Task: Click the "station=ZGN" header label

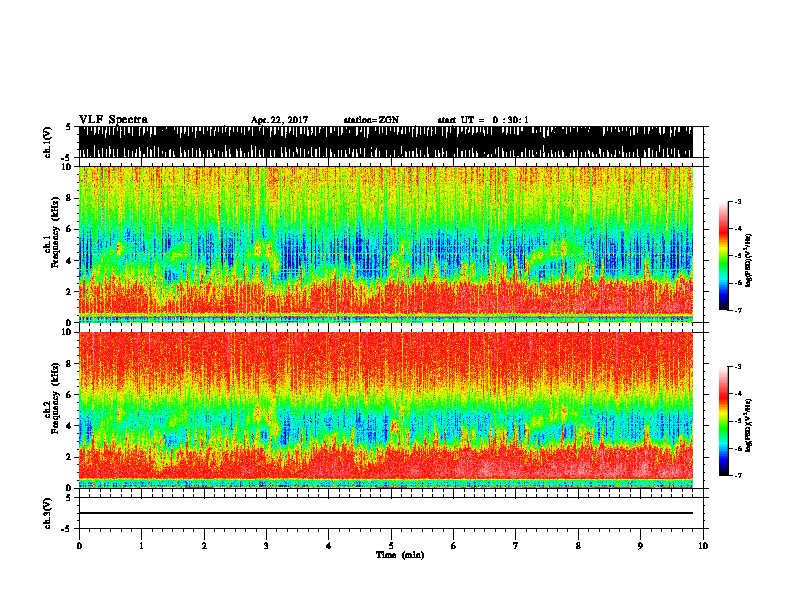Action: (371, 120)
